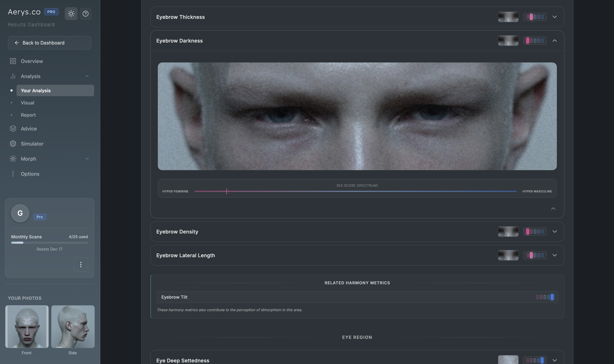Image resolution: width=614 pixels, height=364 pixels.
Task: Collapse the Analysis sidebar group
Action: (x=87, y=76)
